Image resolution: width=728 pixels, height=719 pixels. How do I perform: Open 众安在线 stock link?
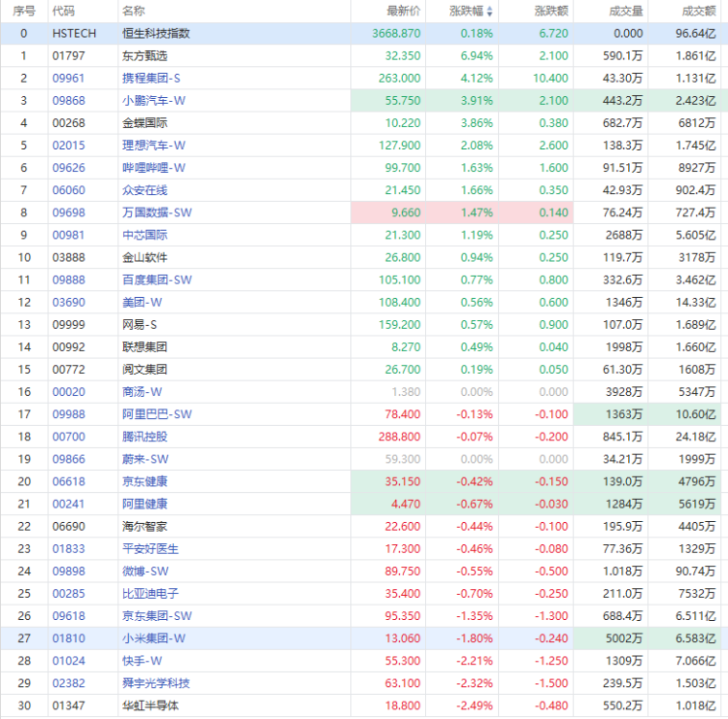tap(145, 190)
